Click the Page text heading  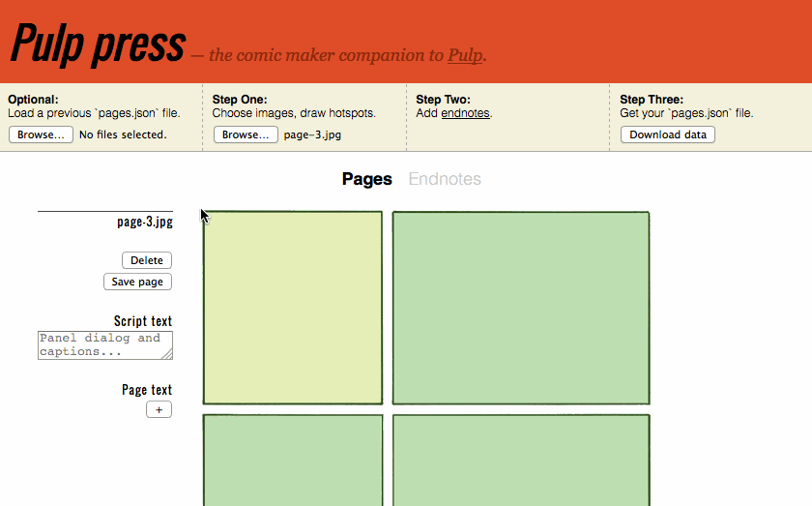147,390
